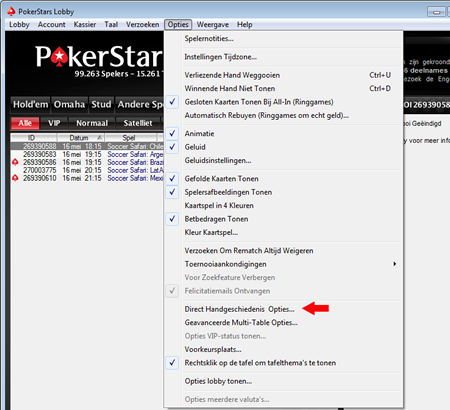Open Voorkeursplaats...

(x=283, y=349)
